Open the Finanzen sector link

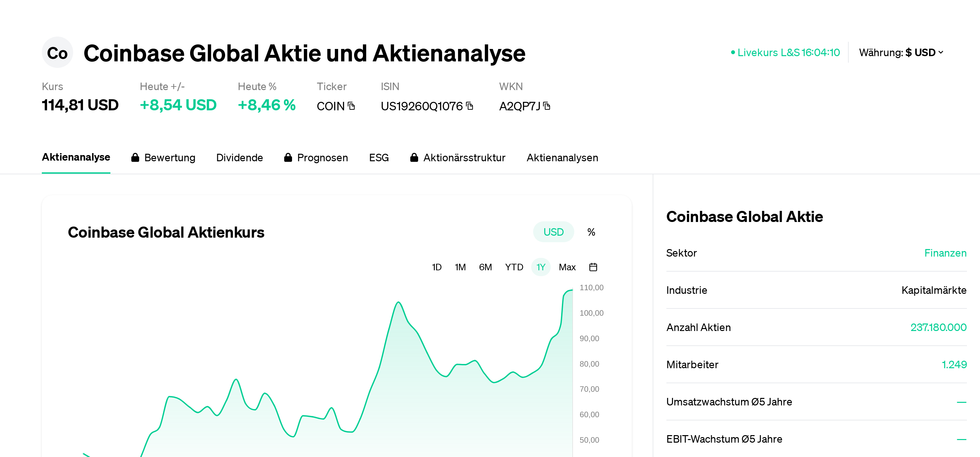coord(945,253)
